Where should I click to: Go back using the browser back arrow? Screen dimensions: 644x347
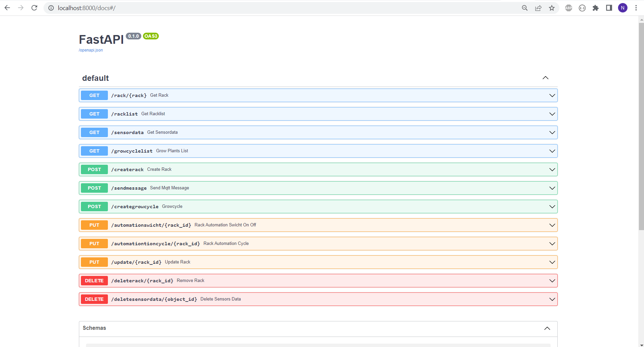(x=7, y=8)
